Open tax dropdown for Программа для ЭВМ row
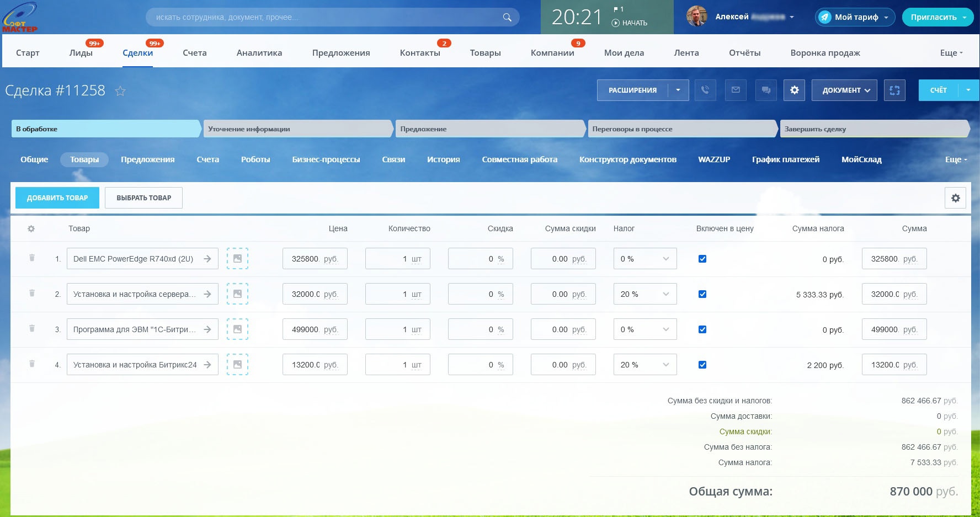Viewport: 980px width, 517px height. pyautogui.click(x=645, y=329)
